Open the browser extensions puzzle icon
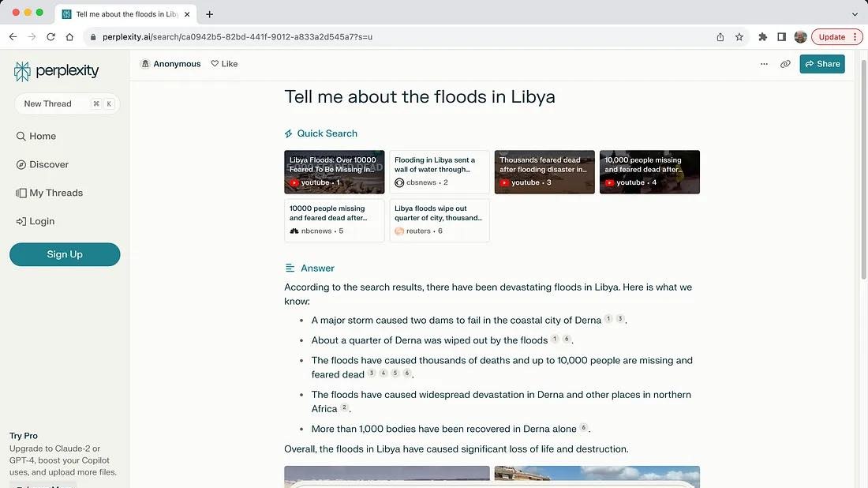Image resolution: width=868 pixels, height=488 pixels. [x=763, y=37]
